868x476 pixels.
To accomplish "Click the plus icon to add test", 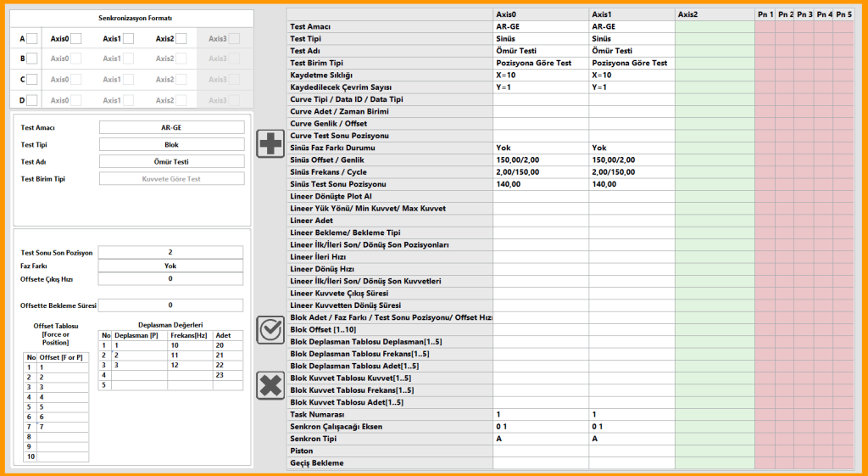I will pos(270,143).
